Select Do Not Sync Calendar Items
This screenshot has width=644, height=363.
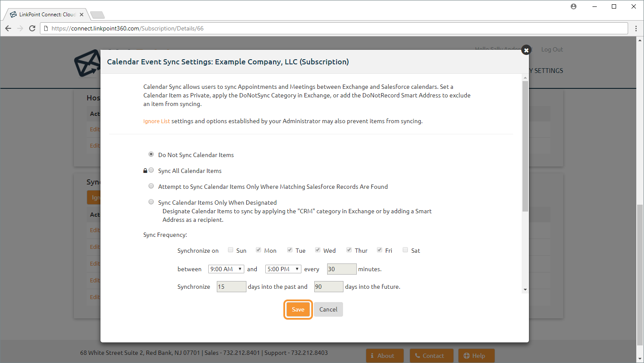(151, 154)
